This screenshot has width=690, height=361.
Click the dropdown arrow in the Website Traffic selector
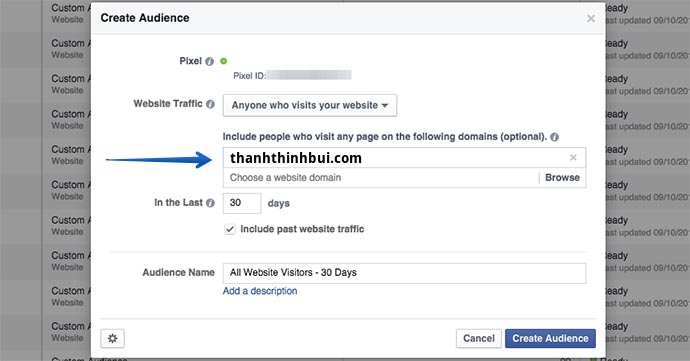click(385, 106)
